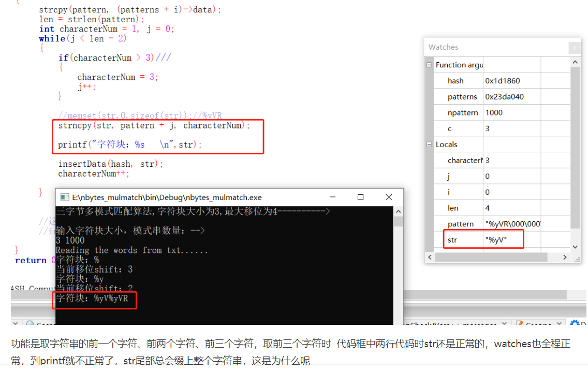Click the Watches scrollbar down arrow
588x371 pixels.
pyautogui.click(x=575, y=247)
